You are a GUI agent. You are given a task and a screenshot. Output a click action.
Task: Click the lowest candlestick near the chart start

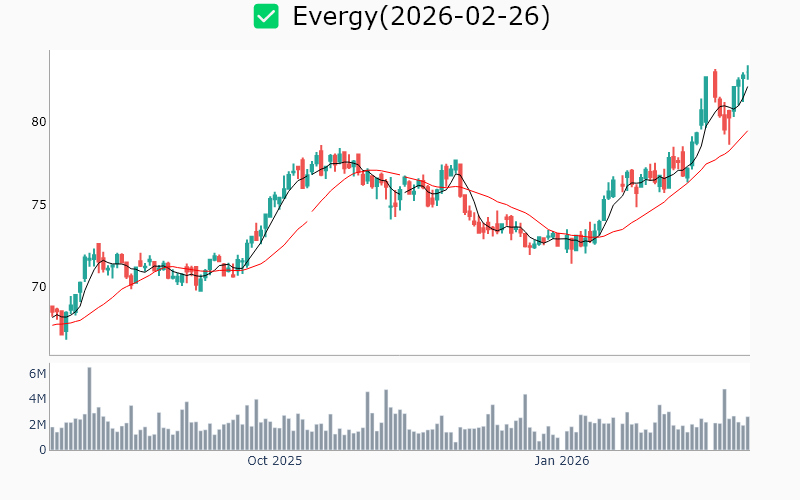click(66, 326)
